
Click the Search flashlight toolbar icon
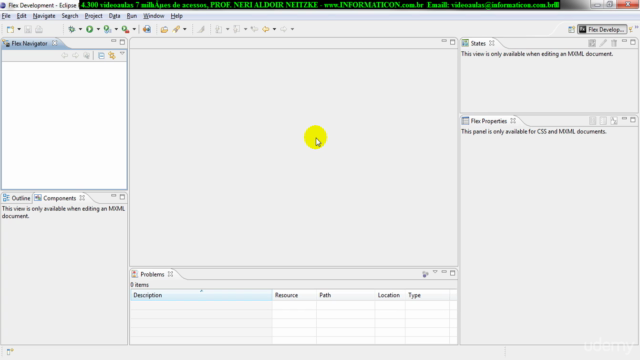[x=176, y=29]
